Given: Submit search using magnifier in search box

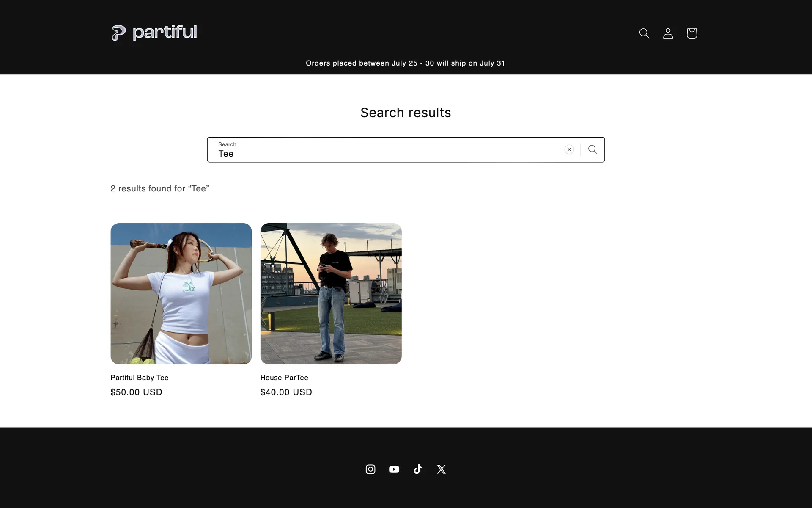Looking at the screenshot, I should (x=593, y=149).
